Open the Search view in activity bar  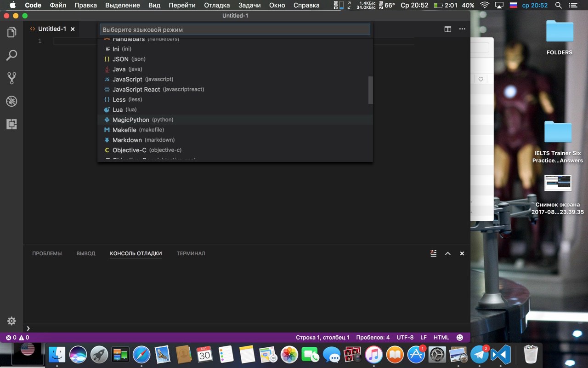[x=11, y=56]
